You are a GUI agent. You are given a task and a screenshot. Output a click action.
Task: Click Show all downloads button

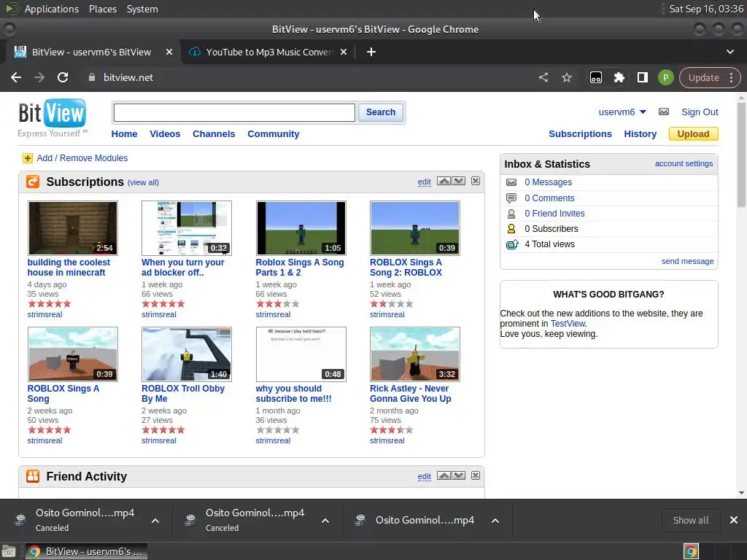pyautogui.click(x=690, y=520)
